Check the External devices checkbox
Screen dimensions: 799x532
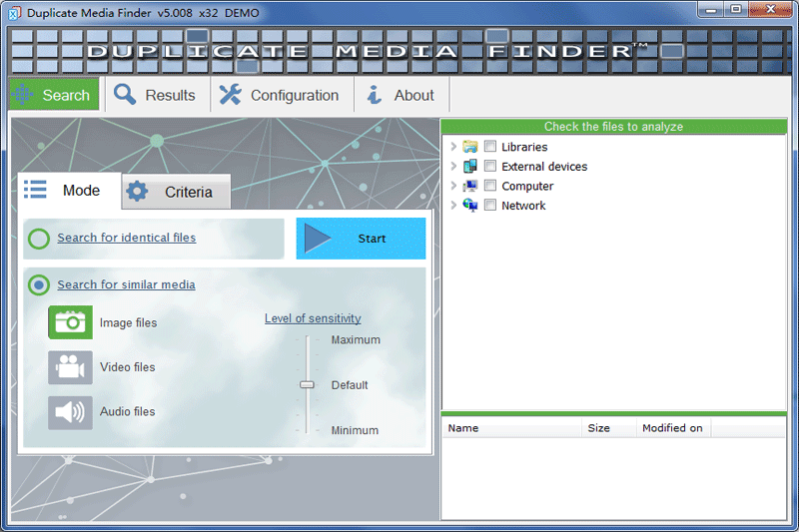point(490,166)
